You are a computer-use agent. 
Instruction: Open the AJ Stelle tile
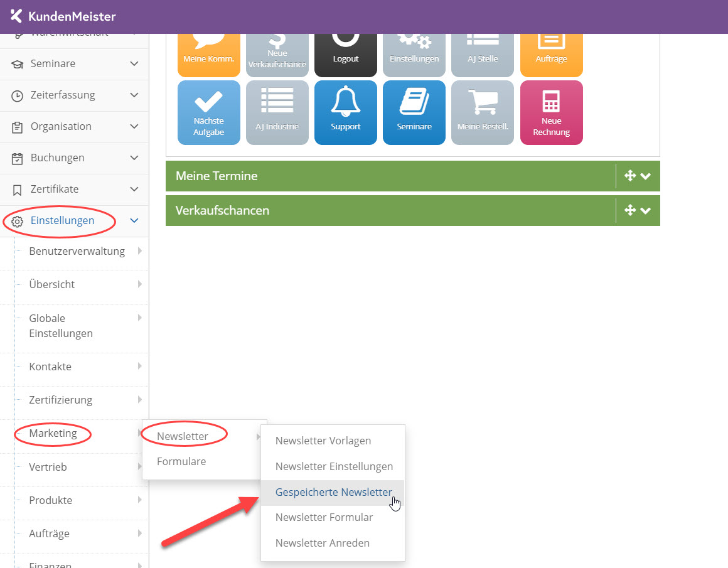(x=483, y=55)
